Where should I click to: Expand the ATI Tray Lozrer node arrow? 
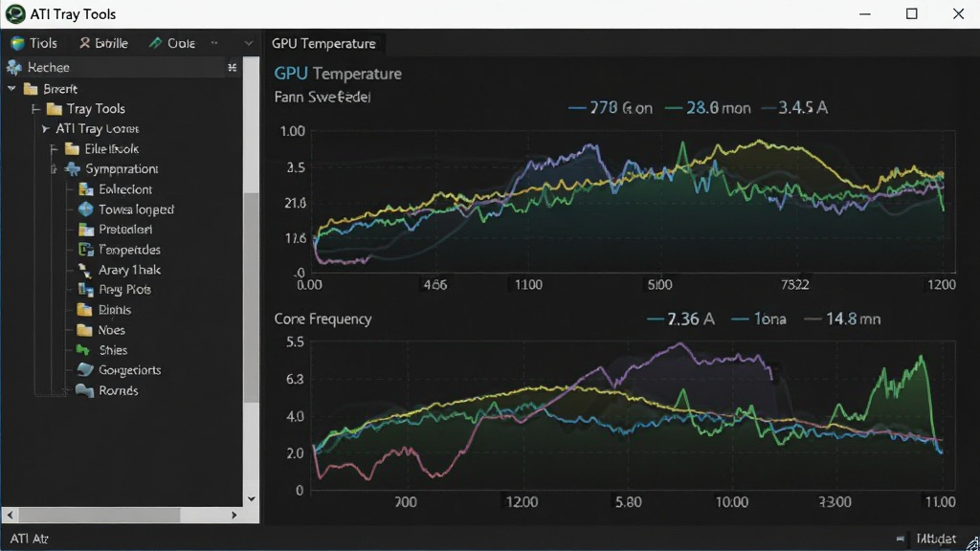tap(45, 129)
